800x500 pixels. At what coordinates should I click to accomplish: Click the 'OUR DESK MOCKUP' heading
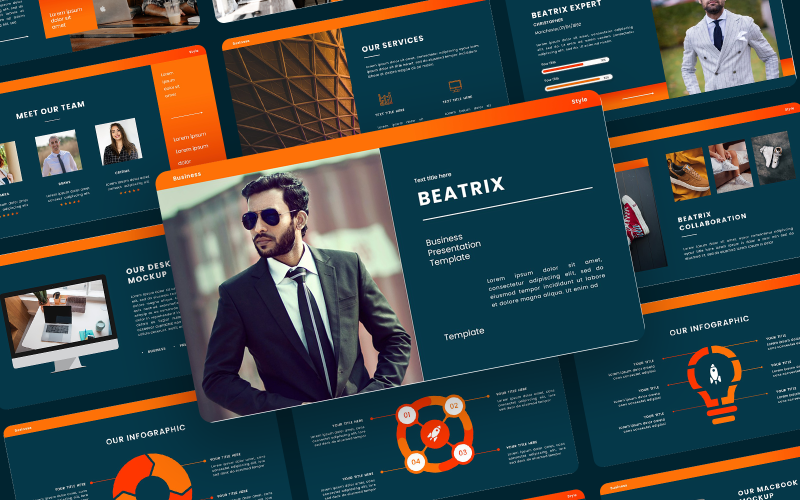[148, 272]
